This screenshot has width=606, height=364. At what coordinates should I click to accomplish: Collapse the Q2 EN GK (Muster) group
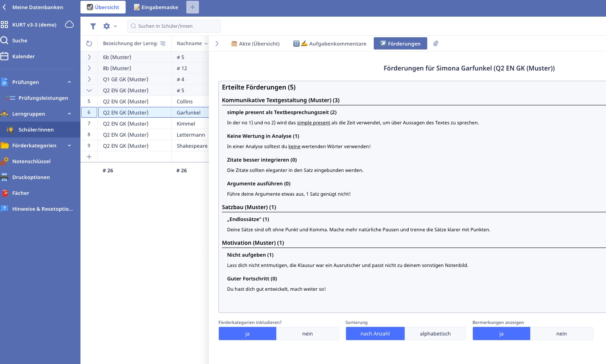(x=89, y=90)
